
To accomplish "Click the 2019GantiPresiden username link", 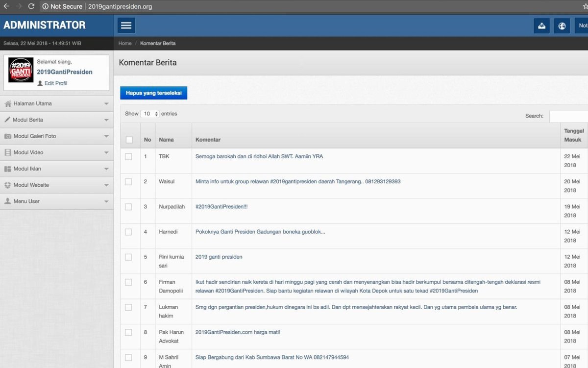I will 65,72.
